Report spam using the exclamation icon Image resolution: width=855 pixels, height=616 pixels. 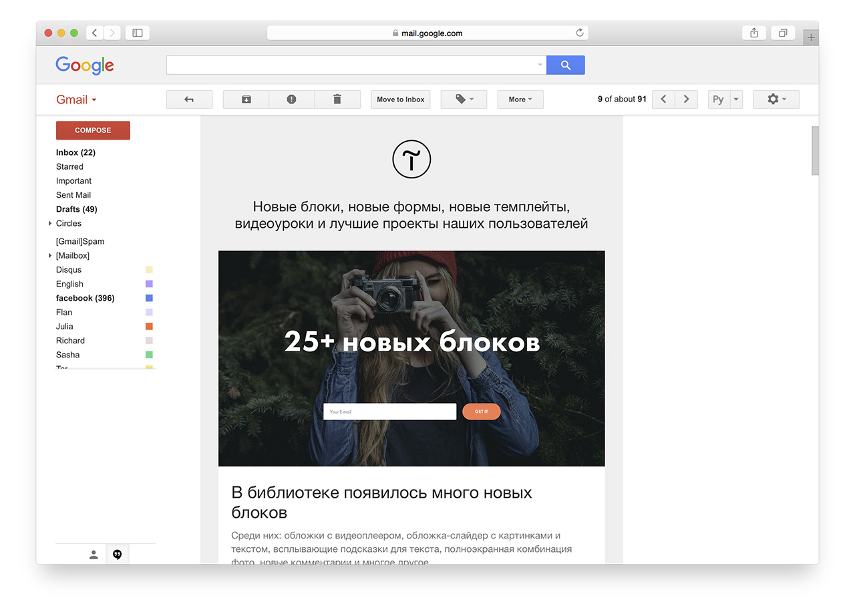(291, 100)
